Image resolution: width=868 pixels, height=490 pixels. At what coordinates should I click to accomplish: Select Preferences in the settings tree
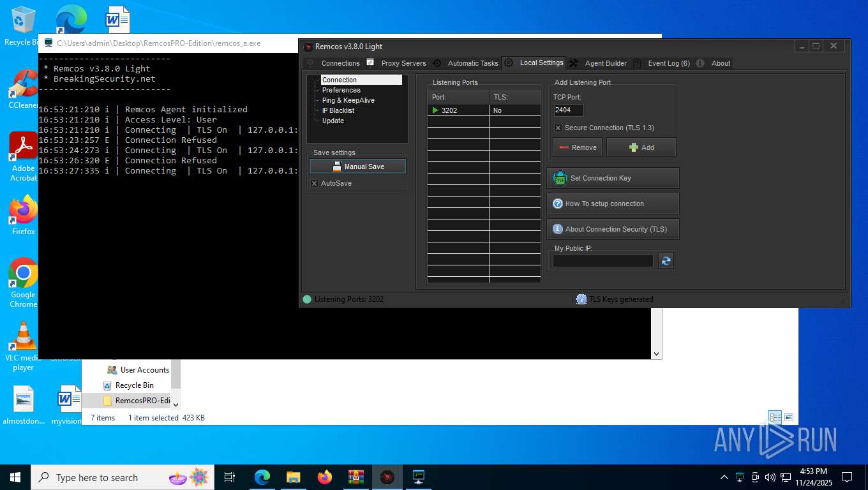tap(341, 90)
